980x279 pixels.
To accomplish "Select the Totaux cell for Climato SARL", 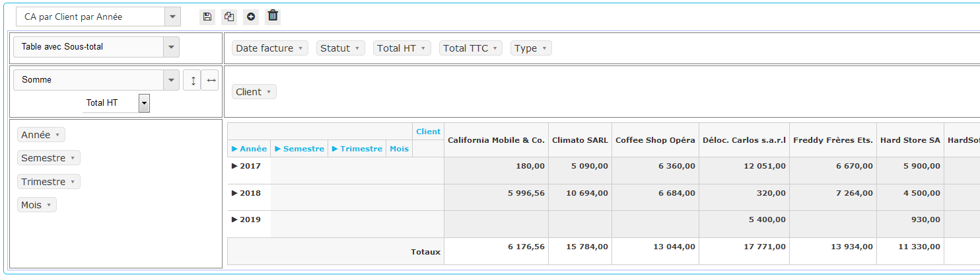I will pos(580,247).
